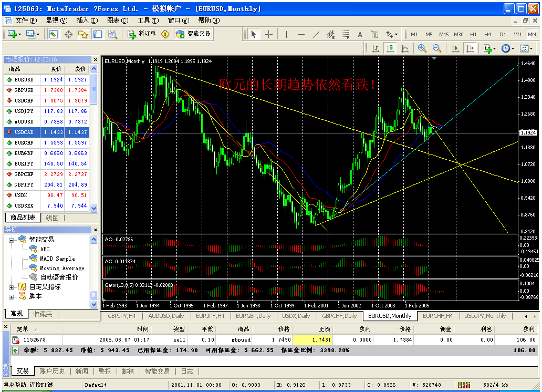The width and height of the screenshot is (542, 392).
Task: Switch to H1 timeframe
Action: [x=473, y=34]
